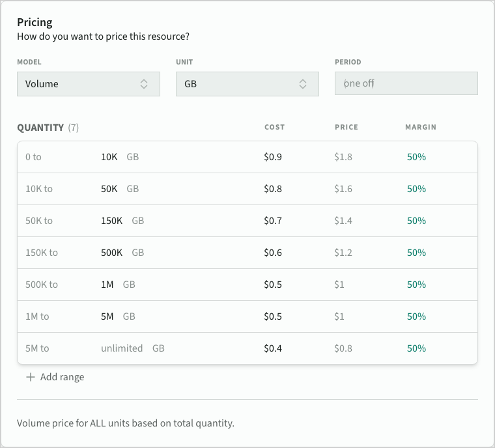
Task: Edit the $0.8 cost value
Action: coord(273,189)
